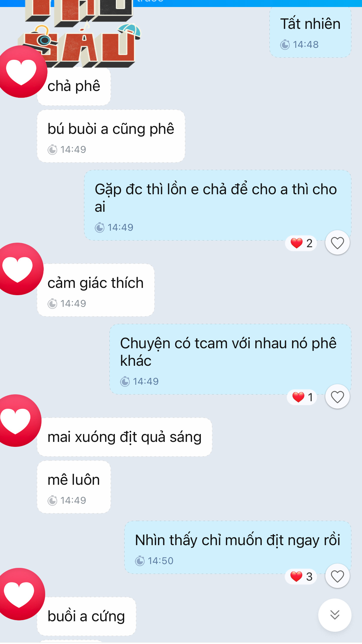Tap the 14:49 timestamp under "mê luôn"
362x644 pixels.
click(x=73, y=501)
